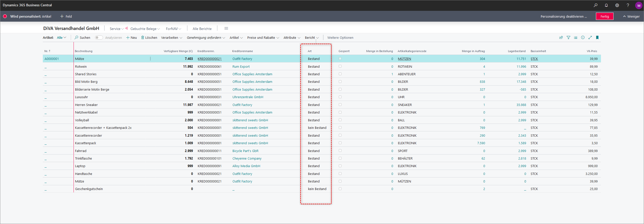Check Gesperrt box for Luxusuhr
This screenshot has height=224, width=644.
pos(340,97)
